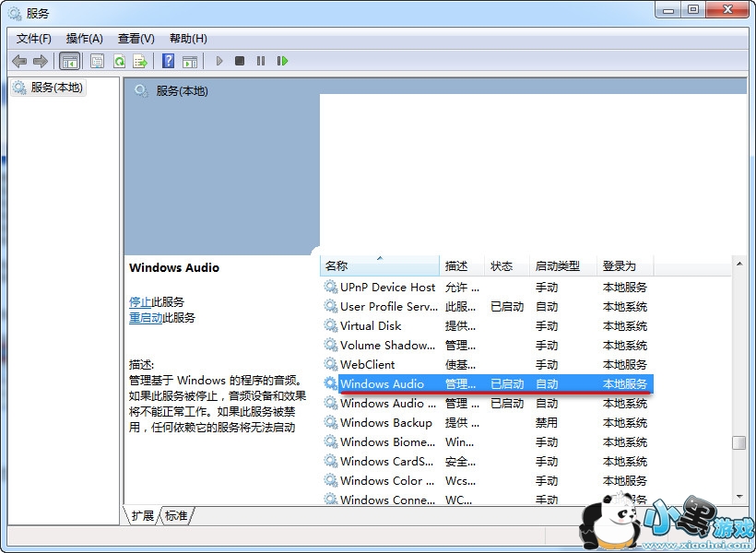Viewport: 756px width, 553px height.
Task: Switch to the 标准 tab
Action: pyautogui.click(x=176, y=516)
